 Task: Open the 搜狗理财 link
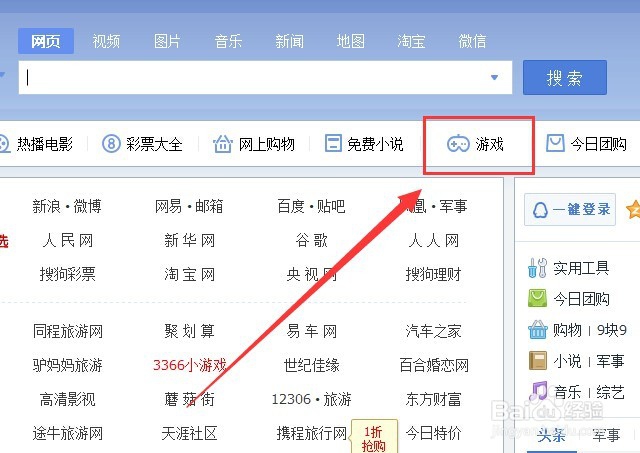(x=433, y=274)
